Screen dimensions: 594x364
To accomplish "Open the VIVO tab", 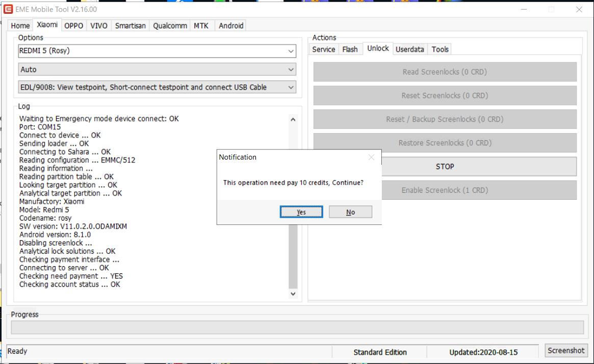I will click(98, 26).
